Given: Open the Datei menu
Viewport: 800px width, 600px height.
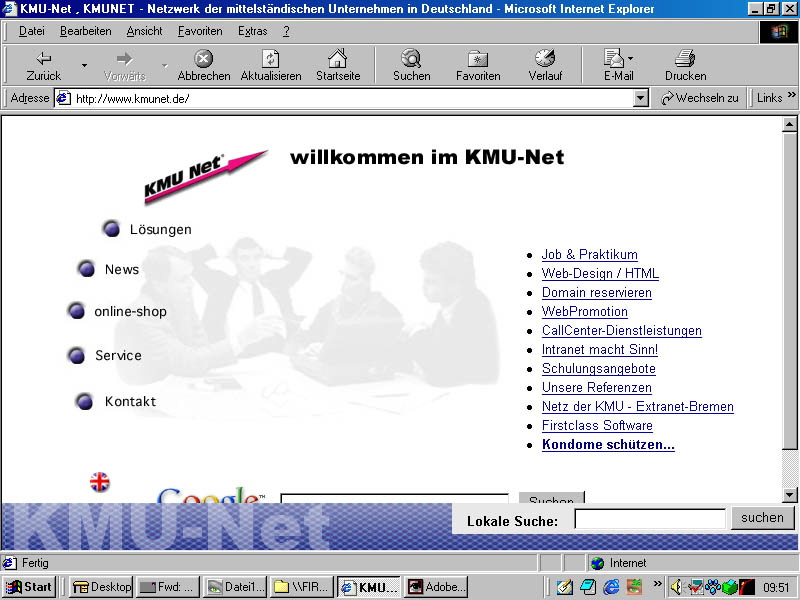Looking at the screenshot, I should pos(32,31).
